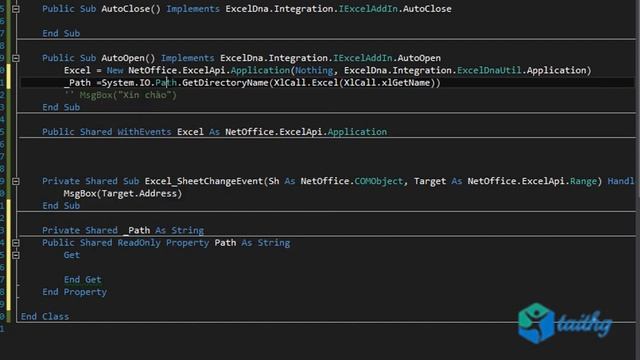
Task: Collapse the AutoOpen Sub code block
Action: click(16, 58)
